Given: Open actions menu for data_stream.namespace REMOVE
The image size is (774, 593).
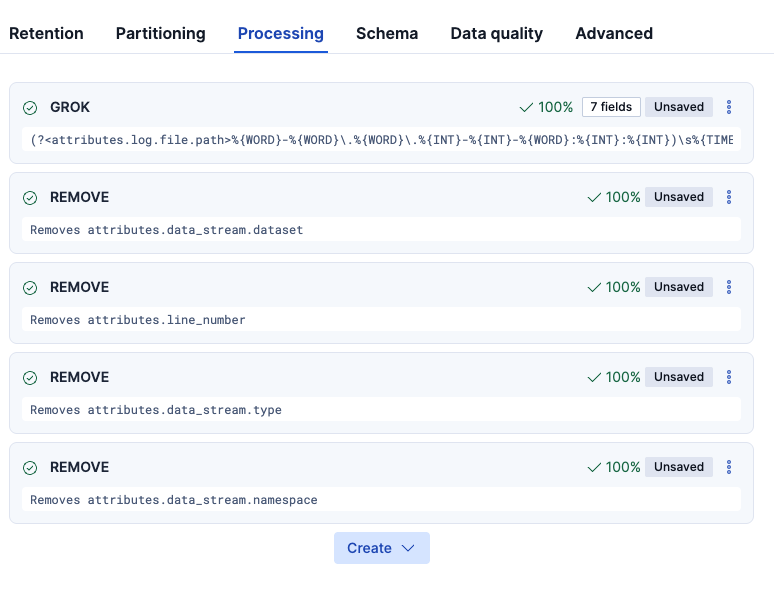Looking at the screenshot, I should [x=729, y=467].
